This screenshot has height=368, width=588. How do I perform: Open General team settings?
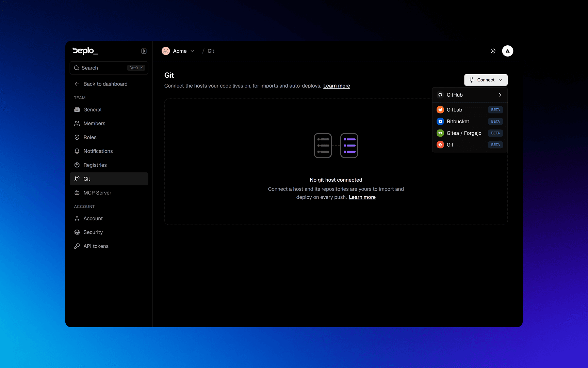click(x=109, y=110)
